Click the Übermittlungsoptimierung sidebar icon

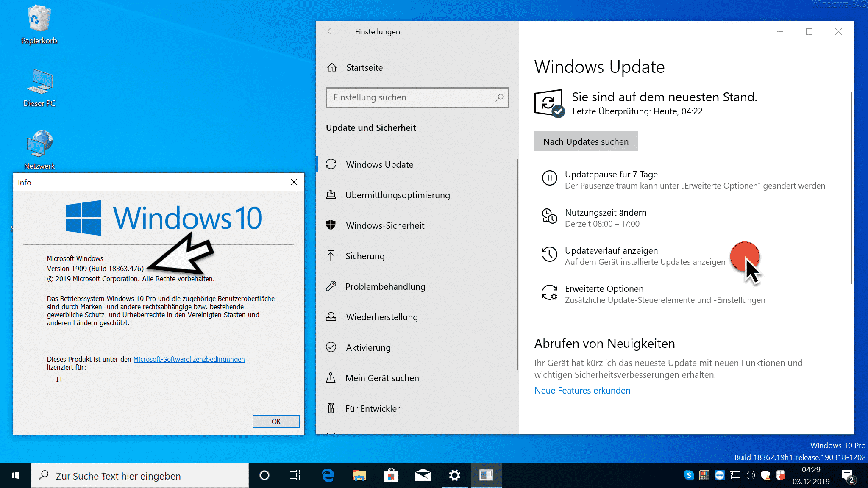(x=331, y=195)
